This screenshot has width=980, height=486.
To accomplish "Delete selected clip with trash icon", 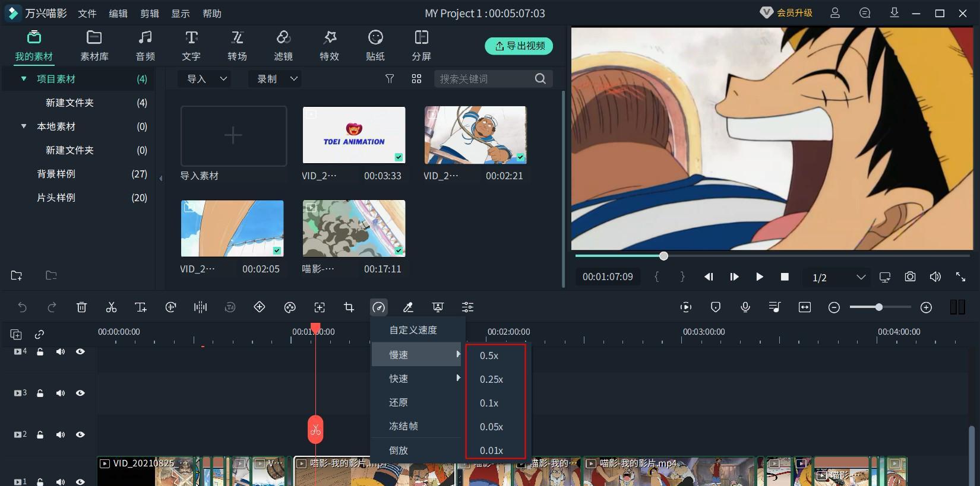I will coord(81,307).
